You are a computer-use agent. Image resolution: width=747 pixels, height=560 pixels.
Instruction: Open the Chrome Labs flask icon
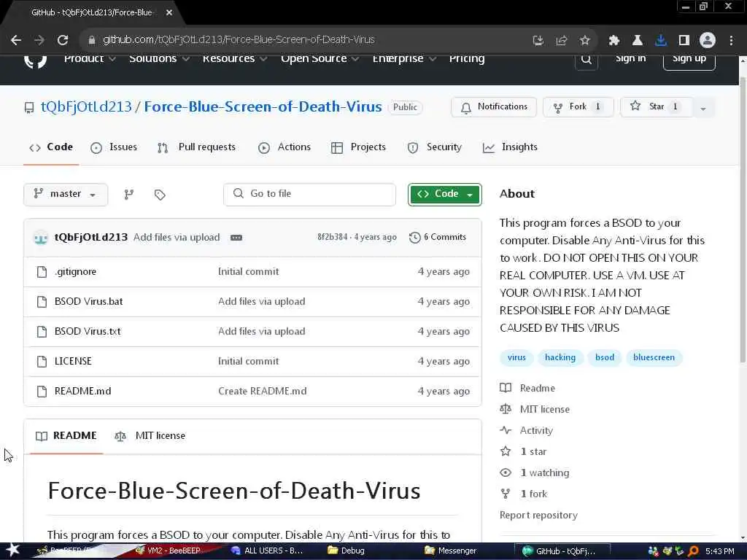coord(637,40)
